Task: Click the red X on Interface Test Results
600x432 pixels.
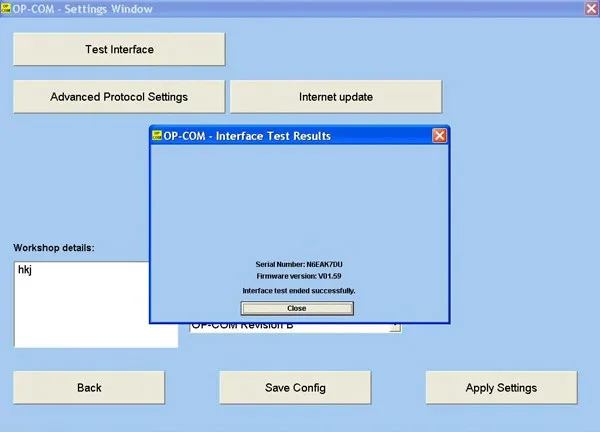Action: click(x=439, y=135)
